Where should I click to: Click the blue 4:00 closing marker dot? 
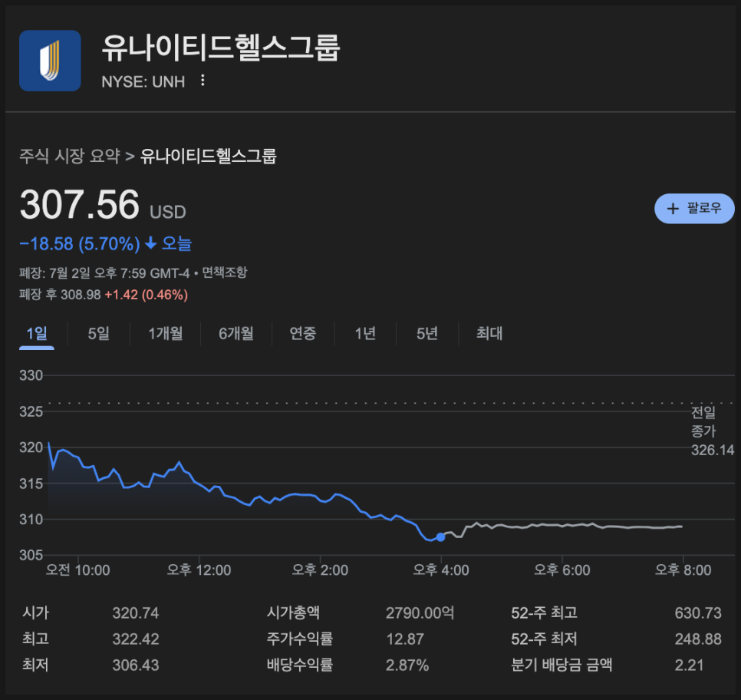tap(440, 537)
